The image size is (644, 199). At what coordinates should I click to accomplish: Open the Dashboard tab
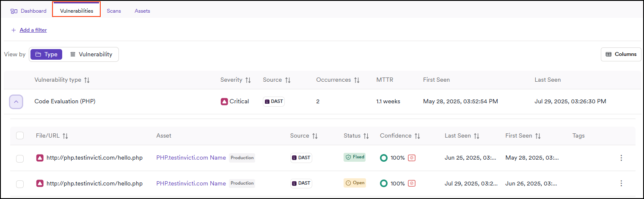(28, 11)
